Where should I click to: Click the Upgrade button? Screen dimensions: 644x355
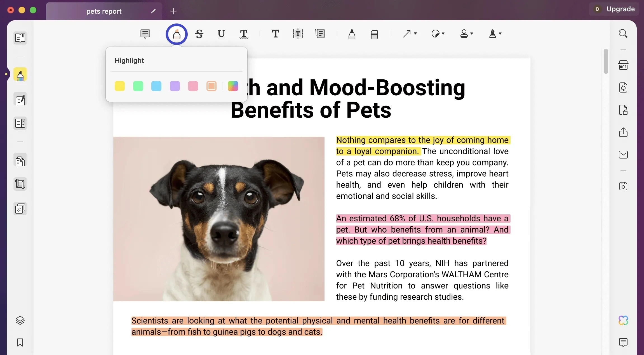[620, 9]
